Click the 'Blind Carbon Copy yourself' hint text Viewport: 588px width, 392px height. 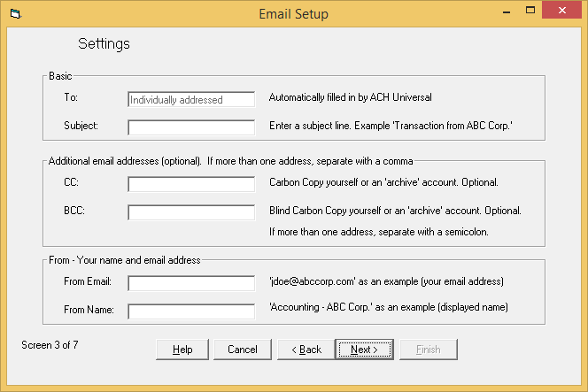click(x=395, y=211)
